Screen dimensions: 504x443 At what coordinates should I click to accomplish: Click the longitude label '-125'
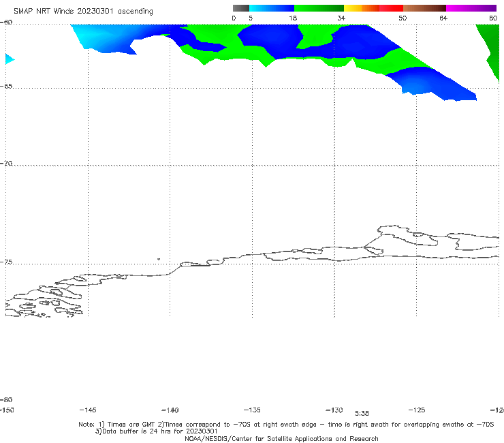pos(417,410)
